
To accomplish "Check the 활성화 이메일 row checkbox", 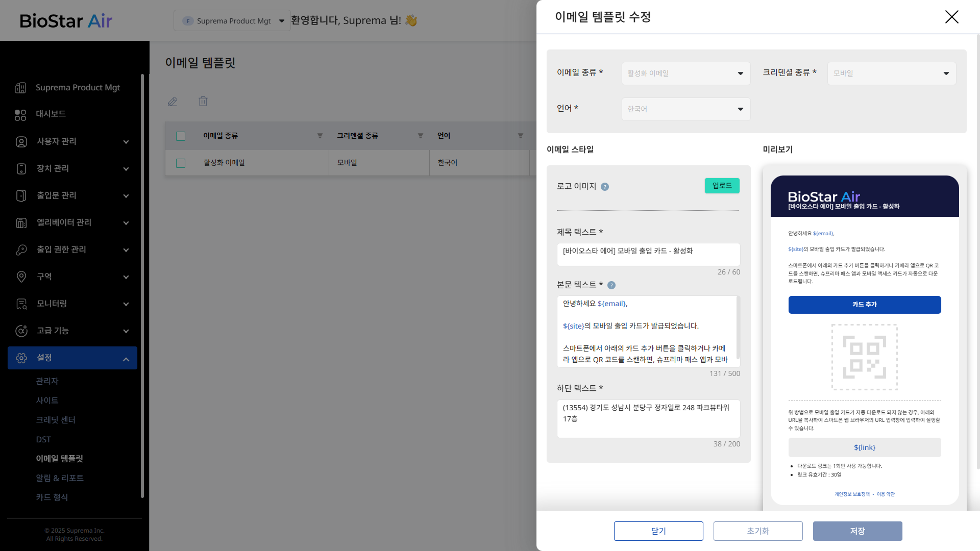I will tap(181, 163).
